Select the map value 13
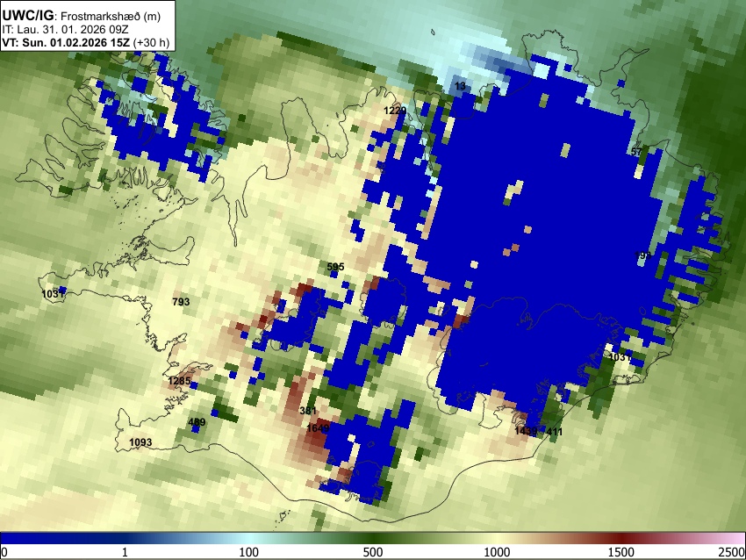Image resolution: width=746 pixels, height=560 pixels. tap(460, 86)
